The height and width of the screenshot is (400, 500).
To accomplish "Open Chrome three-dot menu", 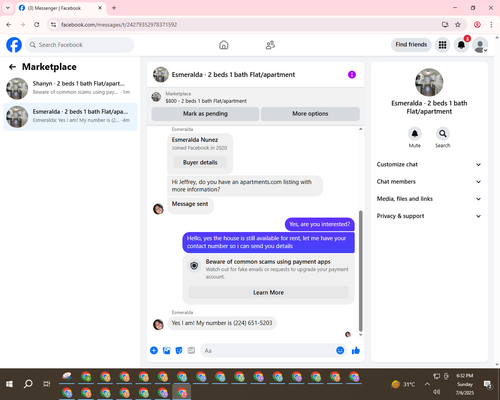I will pos(491,25).
